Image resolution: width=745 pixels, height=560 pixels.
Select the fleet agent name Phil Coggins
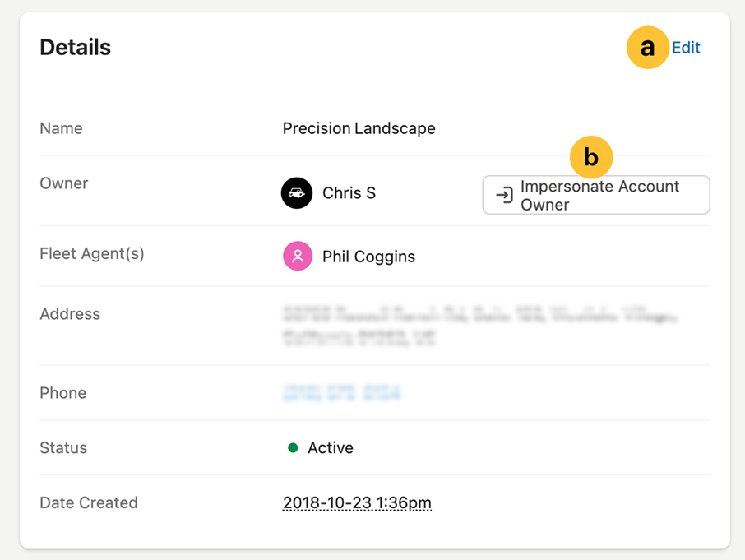coord(368,257)
